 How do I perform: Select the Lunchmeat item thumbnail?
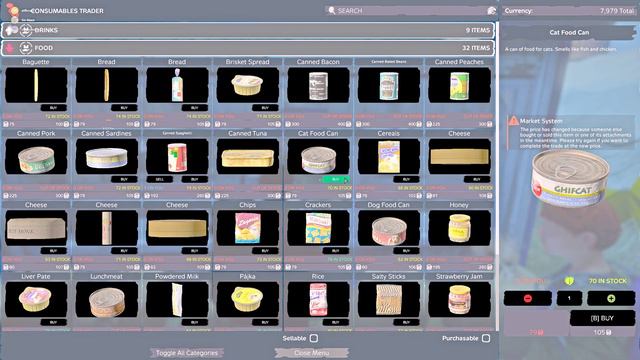(107, 299)
